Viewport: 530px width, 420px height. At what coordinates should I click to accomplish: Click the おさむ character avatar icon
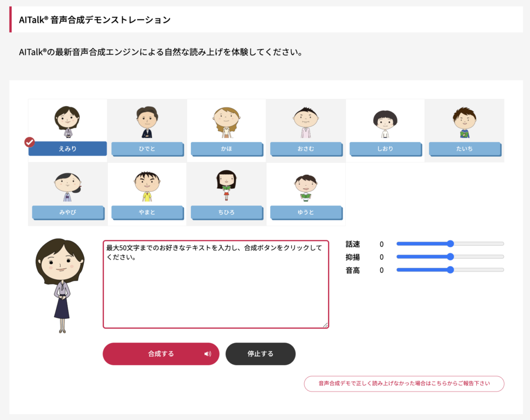click(305, 121)
